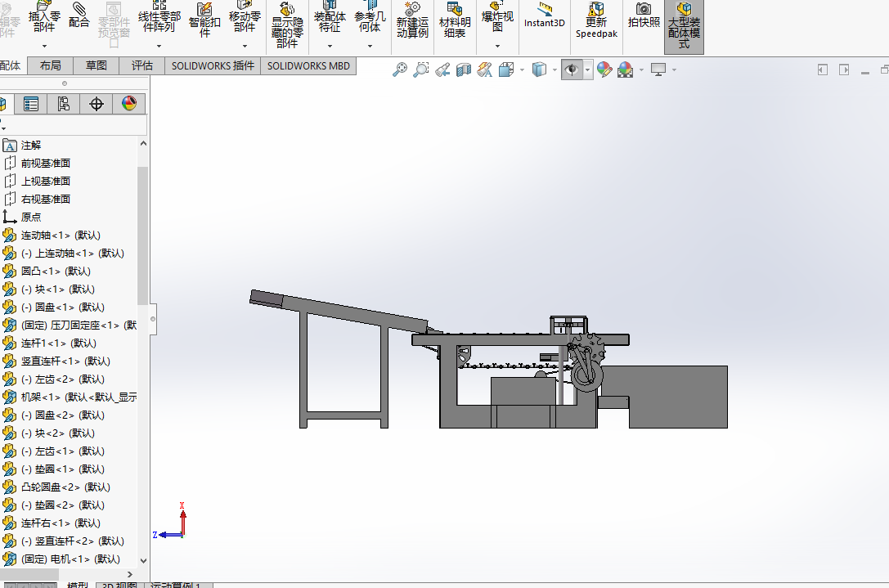Expand the 插入零部件 dropdown arrow
The height and width of the screenshot is (588, 889).
[44, 46]
